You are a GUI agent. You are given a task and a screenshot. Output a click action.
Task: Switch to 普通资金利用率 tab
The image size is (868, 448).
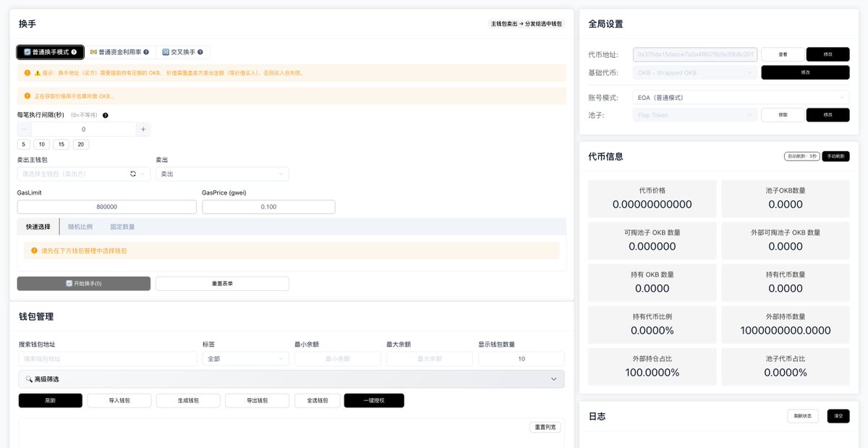tap(120, 52)
